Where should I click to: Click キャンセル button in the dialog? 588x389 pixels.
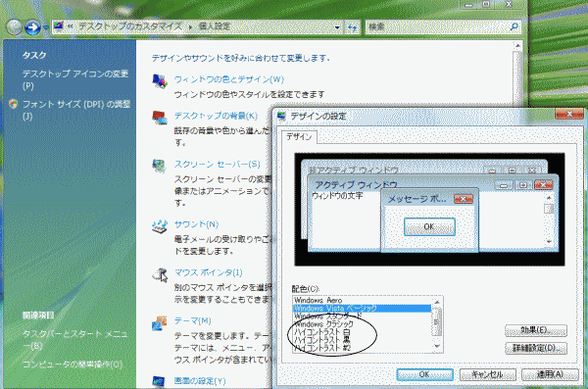point(487,374)
